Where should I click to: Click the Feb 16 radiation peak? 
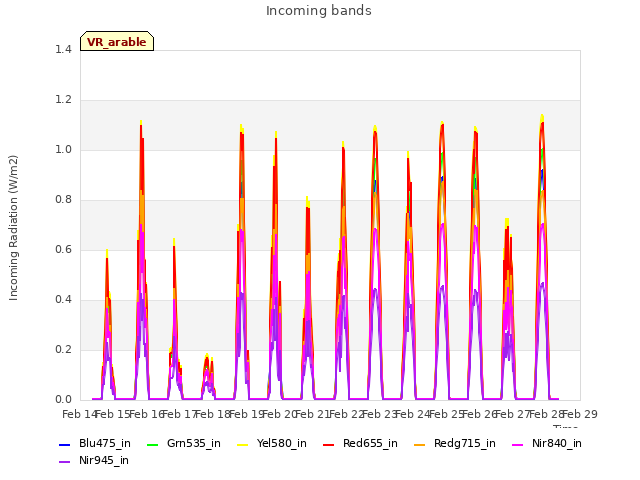tap(141, 122)
